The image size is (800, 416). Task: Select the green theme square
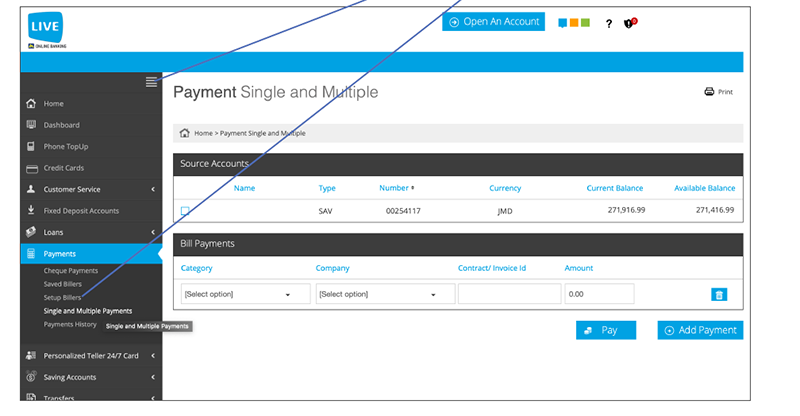(585, 22)
